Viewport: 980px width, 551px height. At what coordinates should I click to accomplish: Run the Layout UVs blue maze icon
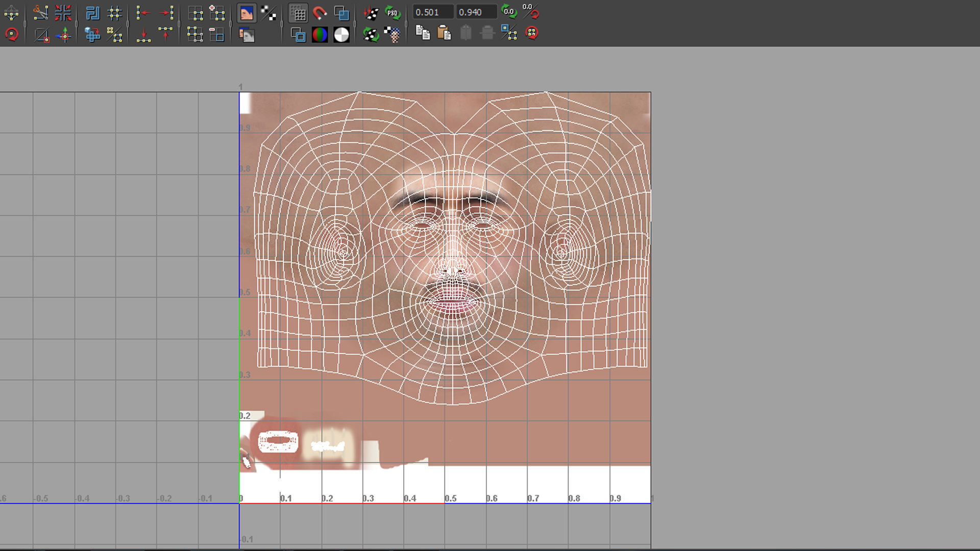click(92, 12)
